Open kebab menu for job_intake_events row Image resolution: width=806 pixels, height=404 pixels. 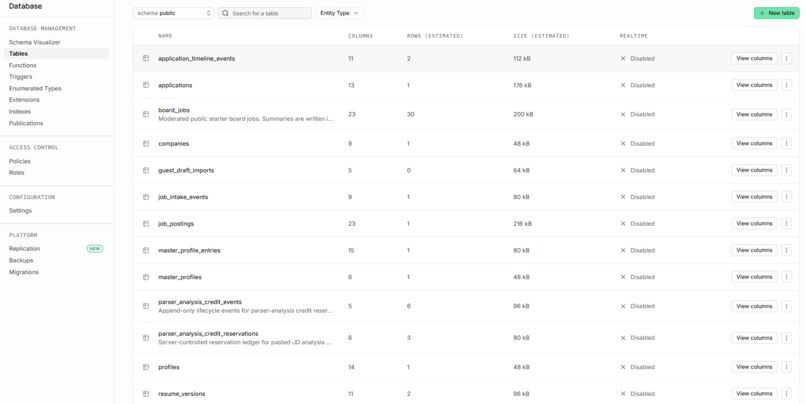786,197
